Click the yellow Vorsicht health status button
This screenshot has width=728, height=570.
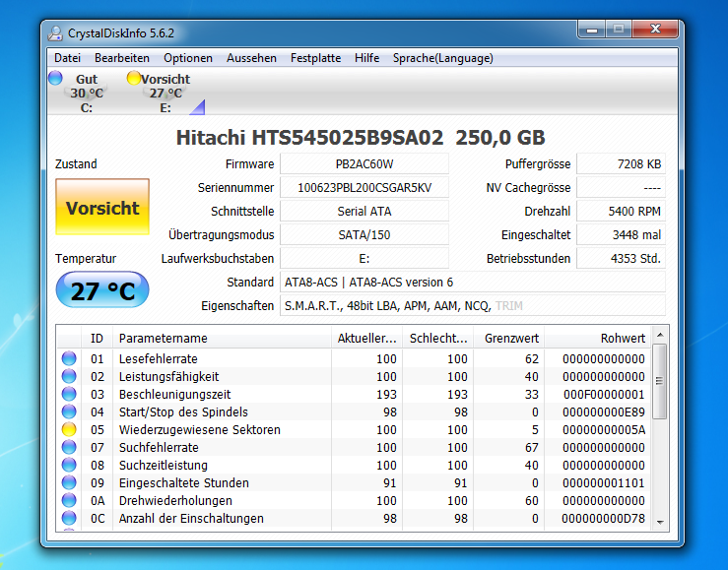pyautogui.click(x=102, y=207)
